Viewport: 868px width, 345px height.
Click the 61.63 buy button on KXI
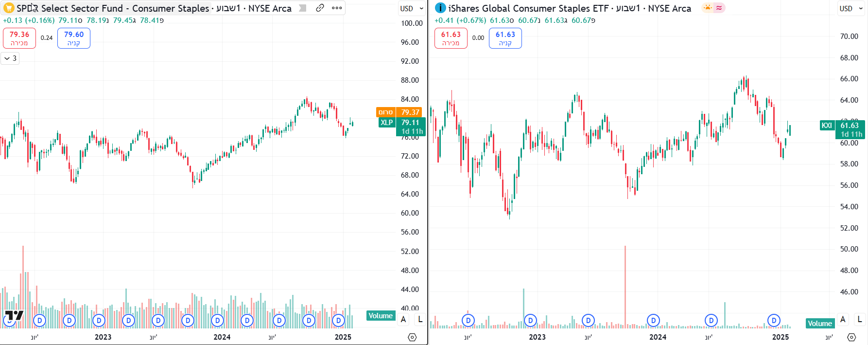(x=505, y=38)
